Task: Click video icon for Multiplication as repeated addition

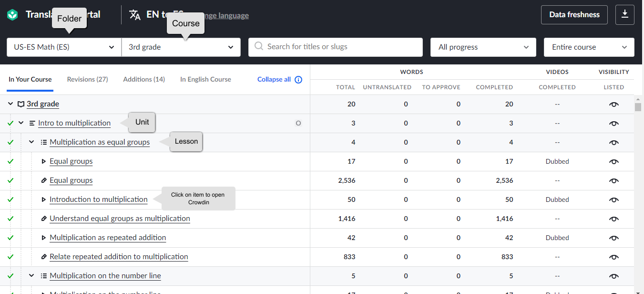Action: coord(44,238)
